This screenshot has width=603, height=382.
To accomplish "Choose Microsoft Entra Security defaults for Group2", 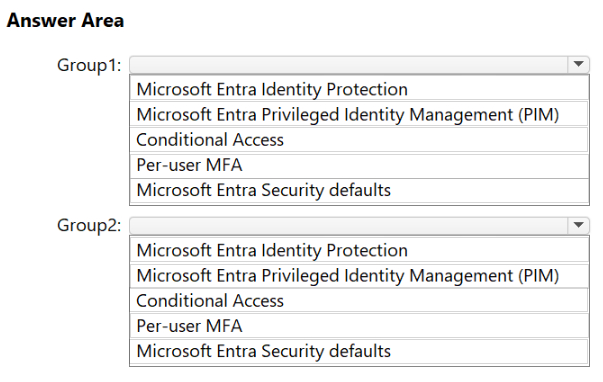I will coord(359,351).
